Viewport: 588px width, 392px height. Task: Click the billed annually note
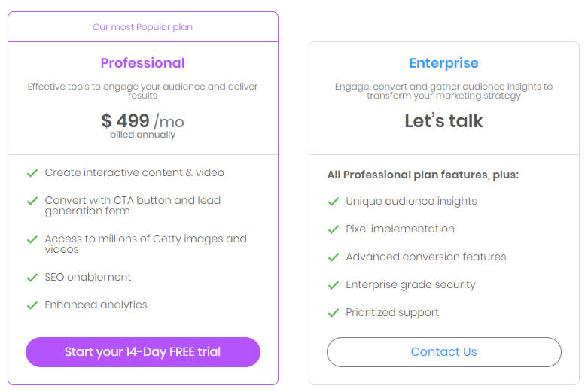click(x=142, y=135)
